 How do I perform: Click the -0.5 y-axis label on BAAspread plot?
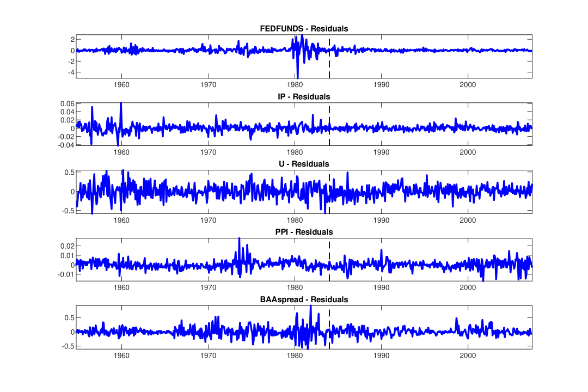click(x=68, y=347)
